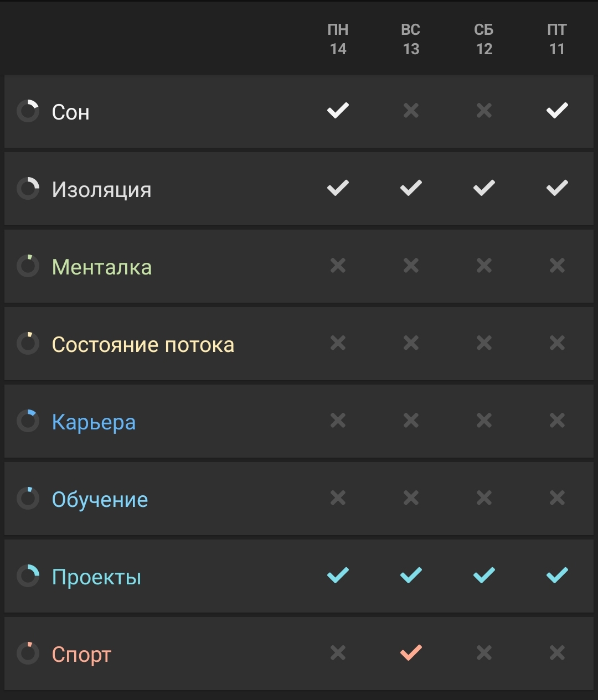Uncheck Спорт for Sunday 13
Screen dimensions: 598x700
click(x=411, y=653)
